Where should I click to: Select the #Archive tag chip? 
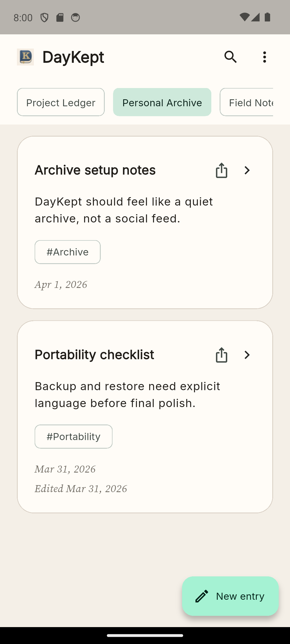(x=67, y=252)
